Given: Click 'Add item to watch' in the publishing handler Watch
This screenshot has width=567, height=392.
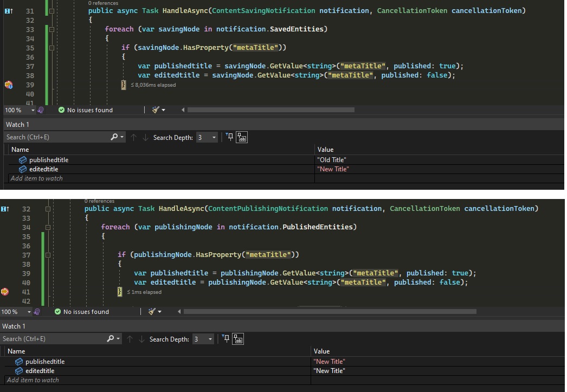Looking at the screenshot, I should coord(33,381).
